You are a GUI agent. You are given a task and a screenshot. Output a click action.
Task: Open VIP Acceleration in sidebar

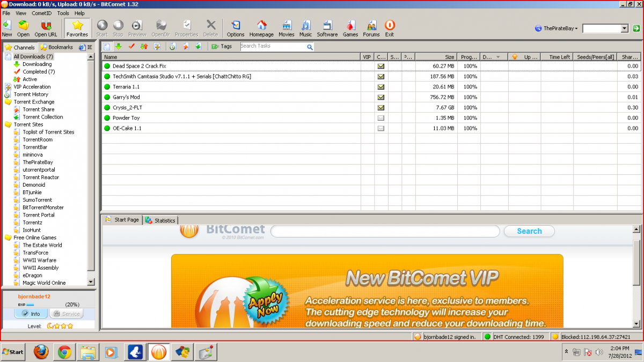tap(32, 86)
